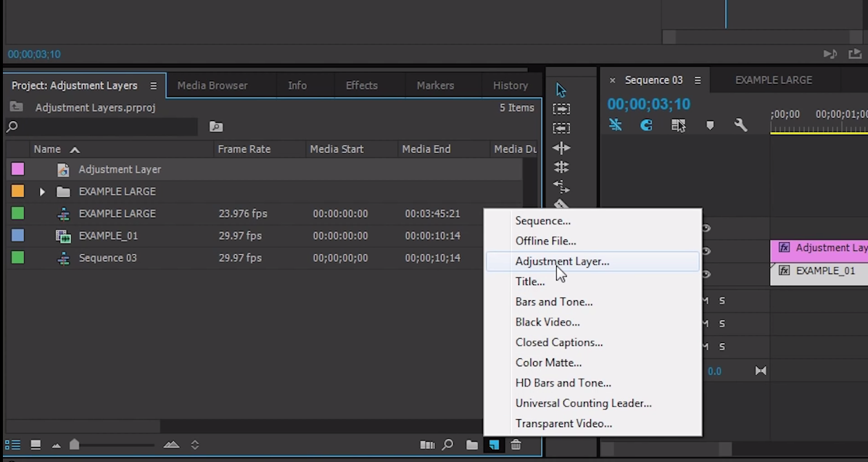Click pink label swatch of Adjustment Layer
Image resolution: width=868 pixels, height=462 pixels.
click(17, 169)
